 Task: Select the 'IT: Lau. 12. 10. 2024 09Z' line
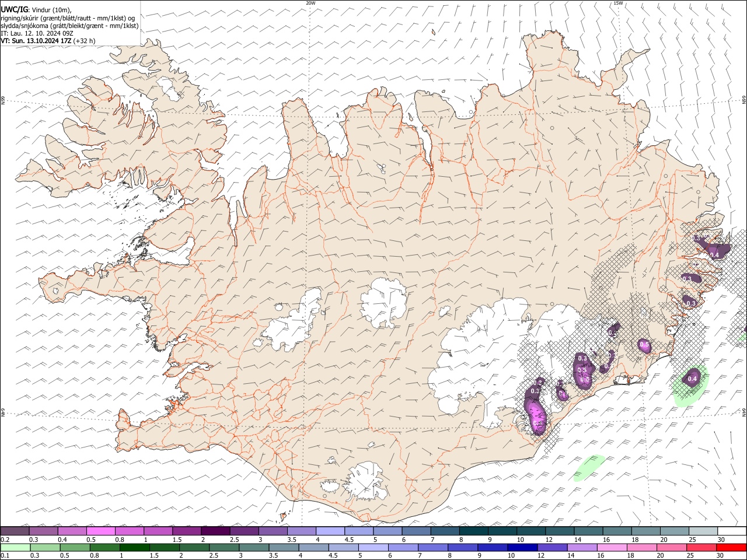point(37,33)
